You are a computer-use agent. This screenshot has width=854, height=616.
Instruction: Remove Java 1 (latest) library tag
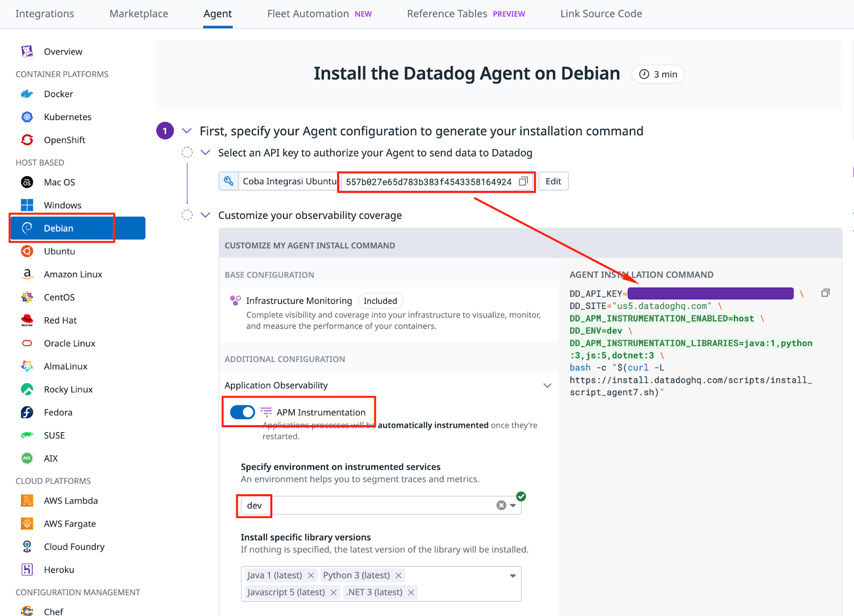tap(311, 575)
